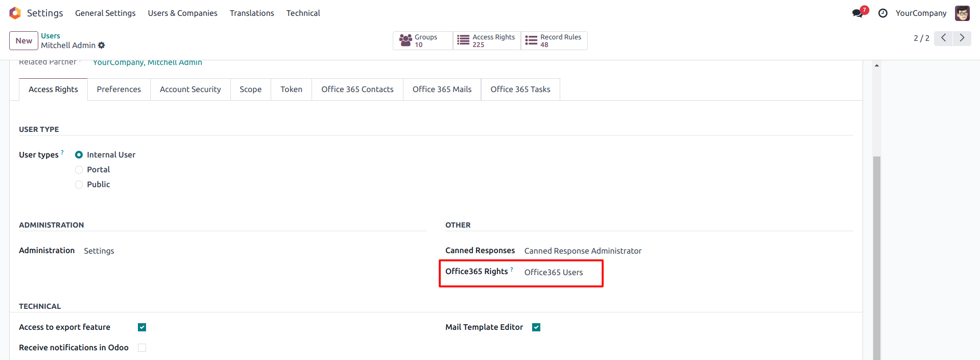Screen dimensions: 980x360
Task: Enable Receive notifications in Odoo
Action: click(142, 348)
